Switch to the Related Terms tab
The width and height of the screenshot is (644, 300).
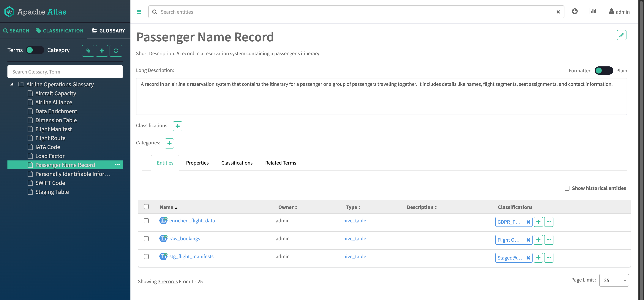[x=280, y=163]
